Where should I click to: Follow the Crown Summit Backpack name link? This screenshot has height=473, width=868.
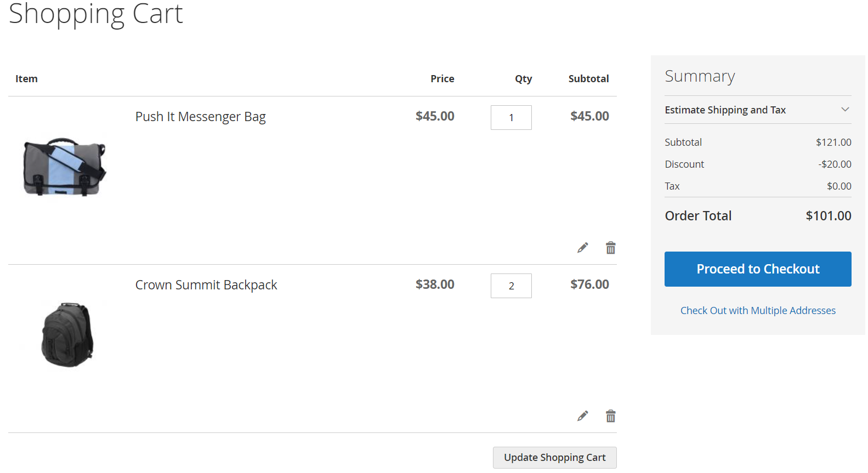pyautogui.click(x=206, y=285)
